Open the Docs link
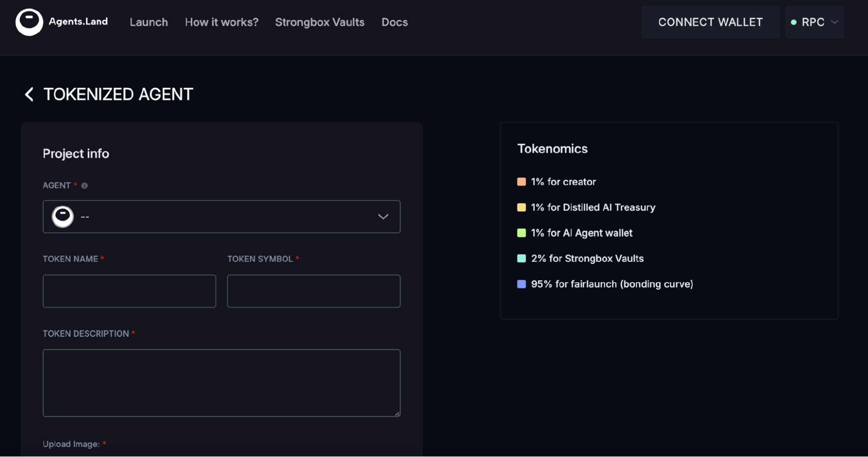 [395, 22]
